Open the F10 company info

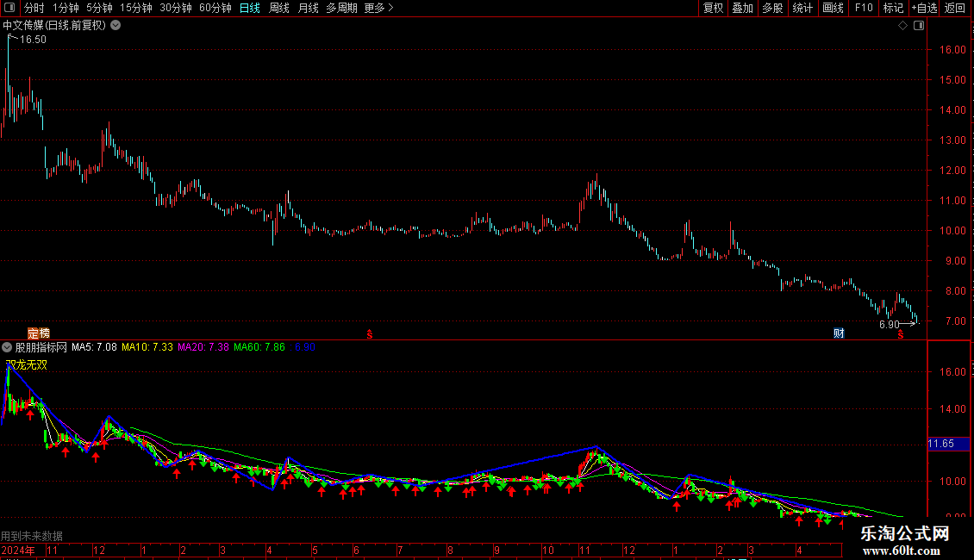864,8
